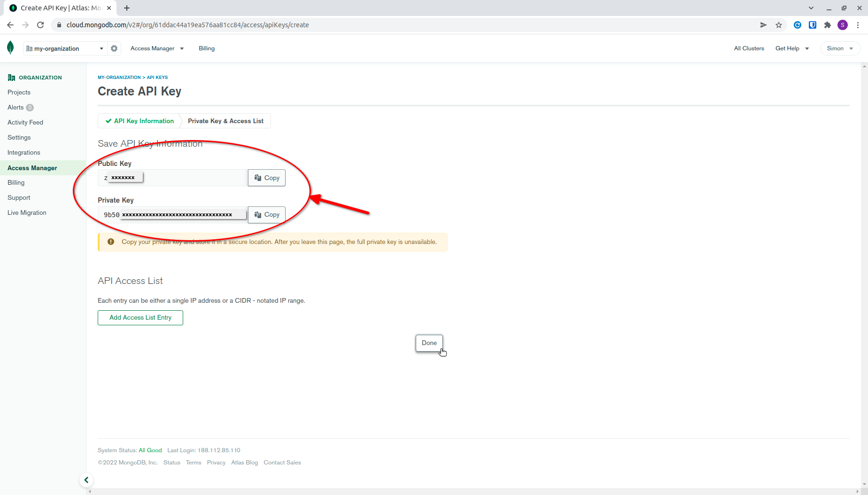Viewport: 868px width, 495px height.
Task: Click Add Access List Entry button
Action: point(140,317)
